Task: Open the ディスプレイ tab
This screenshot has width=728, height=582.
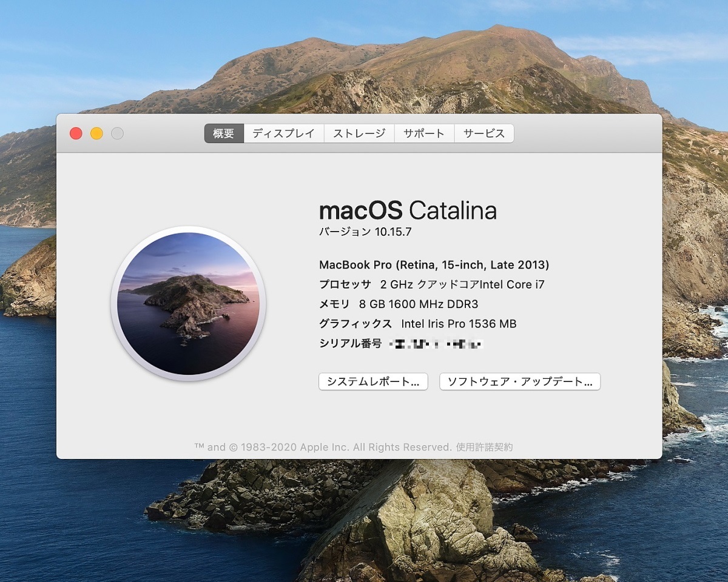Action: (x=283, y=133)
